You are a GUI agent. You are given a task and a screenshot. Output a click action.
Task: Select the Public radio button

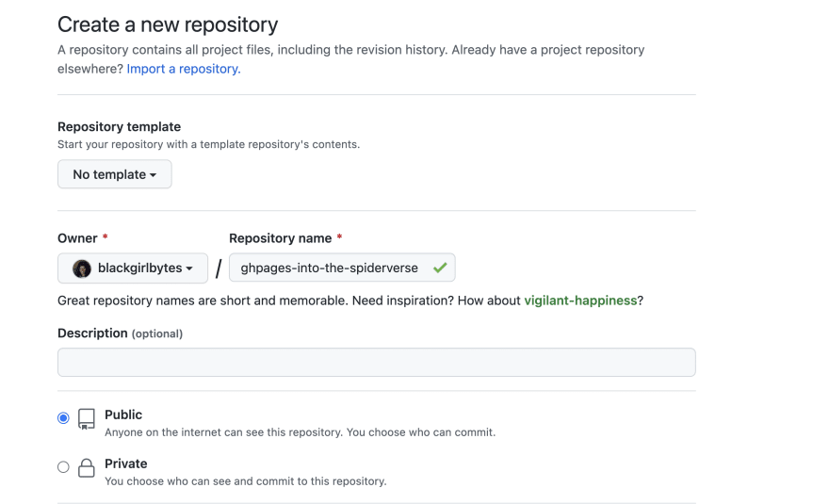63,418
